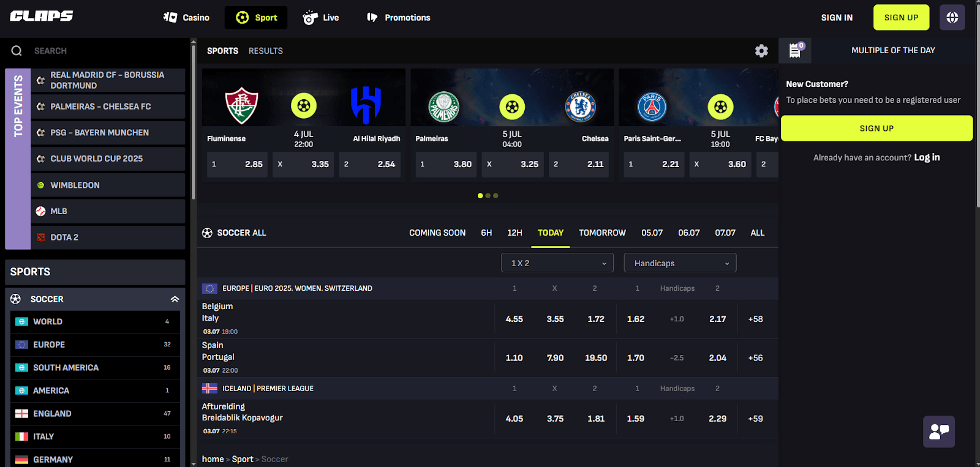Switch to the Results tab
Screen dimensions: 980x467
tap(266, 51)
